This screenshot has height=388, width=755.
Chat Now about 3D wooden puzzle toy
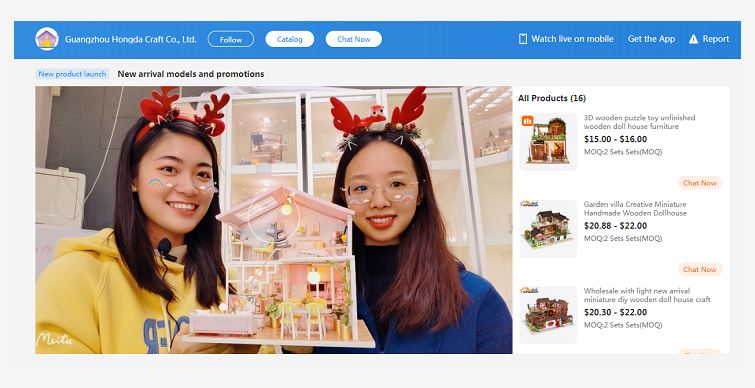700,183
